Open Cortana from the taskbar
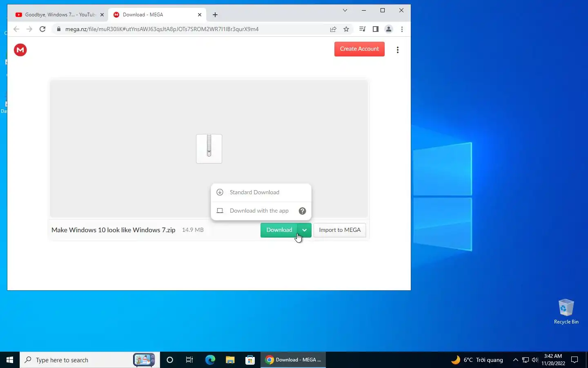Screen dimensions: 588x368 pyautogui.click(x=170, y=360)
